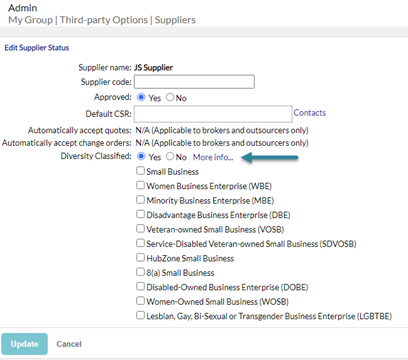Check Disabled-Owned Business Enterprise (DOBE)
The width and height of the screenshot is (408, 360).
[140, 286]
